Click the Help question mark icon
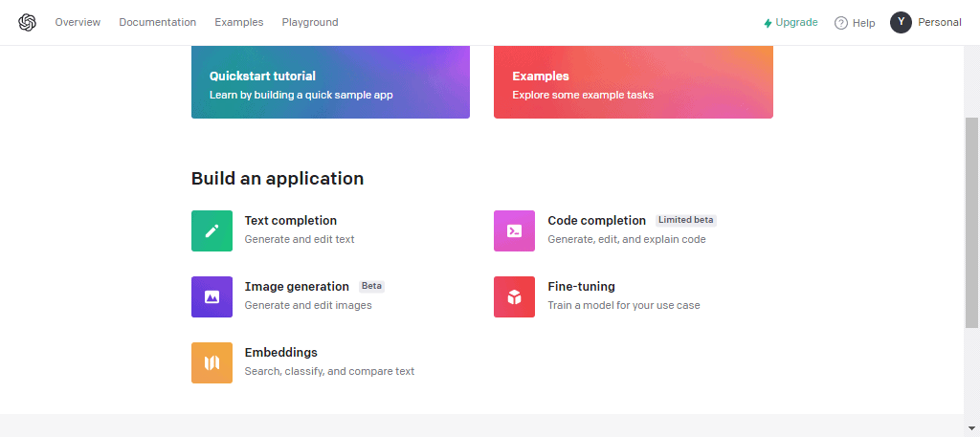 841,23
